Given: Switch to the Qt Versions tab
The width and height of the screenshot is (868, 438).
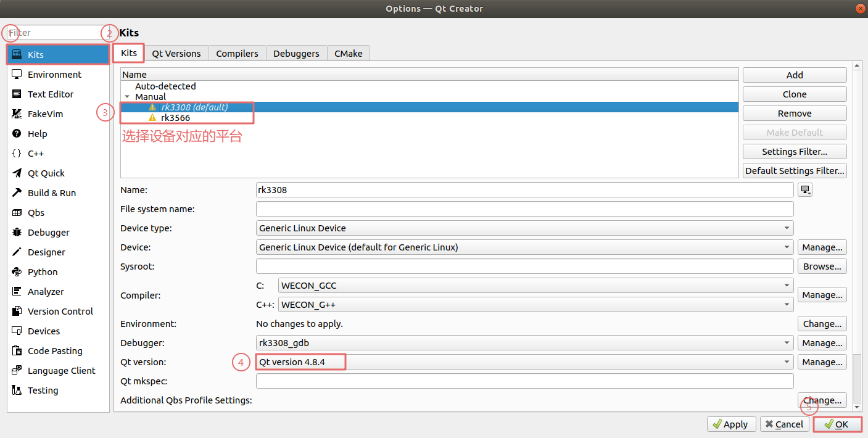Looking at the screenshot, I should click(x=176, y=54).
